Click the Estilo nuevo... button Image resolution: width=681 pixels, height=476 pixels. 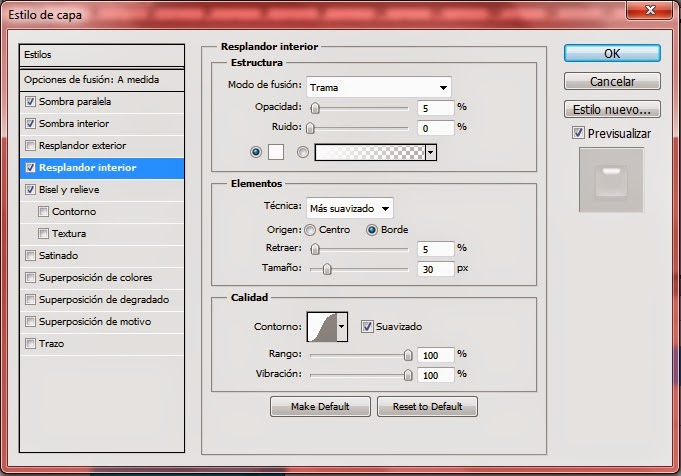coord(612,109)
